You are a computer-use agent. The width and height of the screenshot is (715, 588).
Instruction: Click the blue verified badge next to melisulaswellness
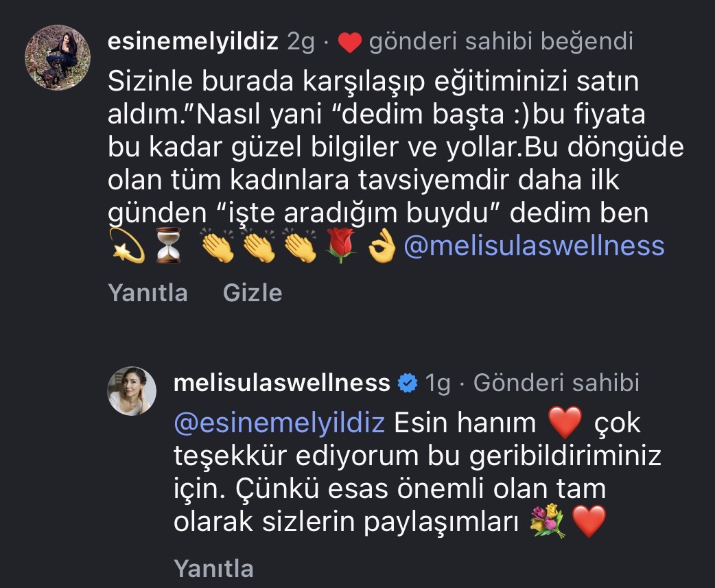pyautogui.click(x=408, y=384)
